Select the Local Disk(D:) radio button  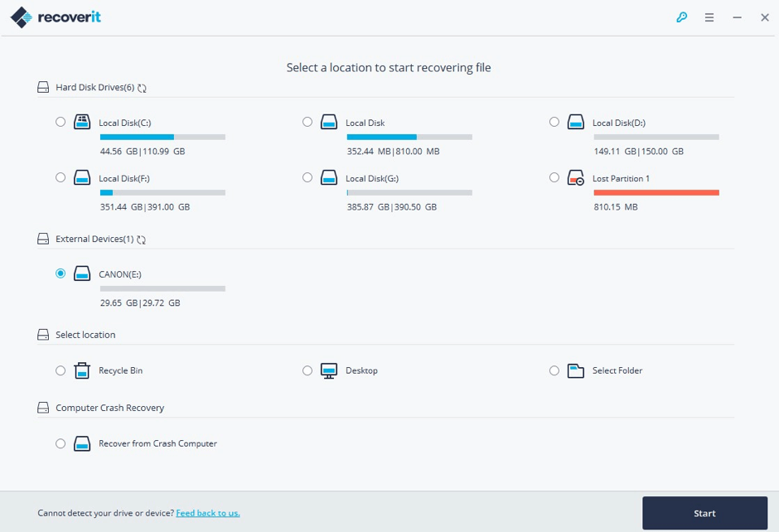point(554,122)
